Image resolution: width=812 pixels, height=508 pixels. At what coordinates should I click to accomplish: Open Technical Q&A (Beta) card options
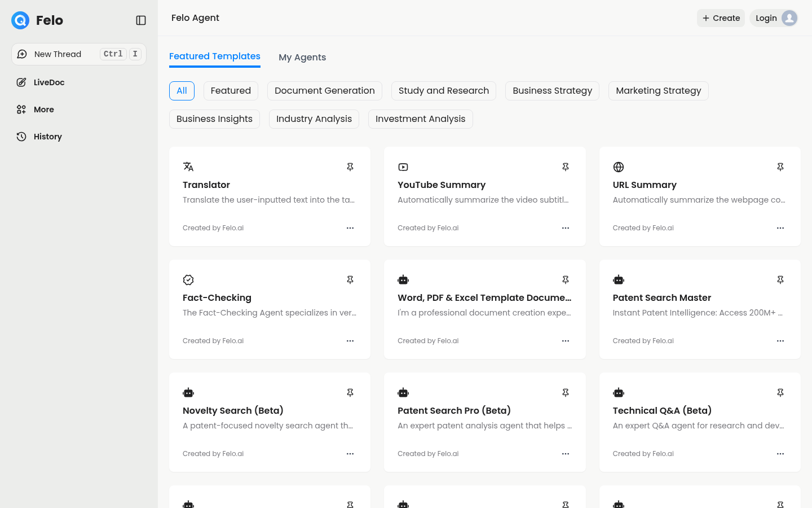(x=780, y=454)
